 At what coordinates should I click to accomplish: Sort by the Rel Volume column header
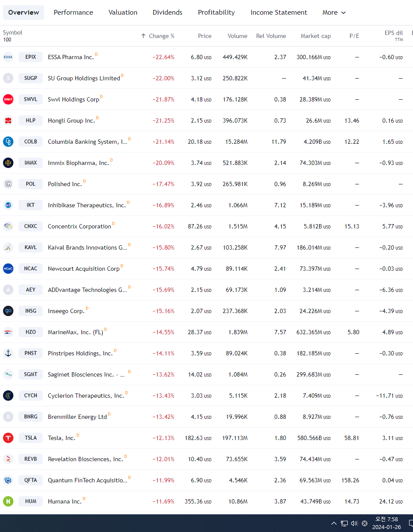(x=271, y=36)
